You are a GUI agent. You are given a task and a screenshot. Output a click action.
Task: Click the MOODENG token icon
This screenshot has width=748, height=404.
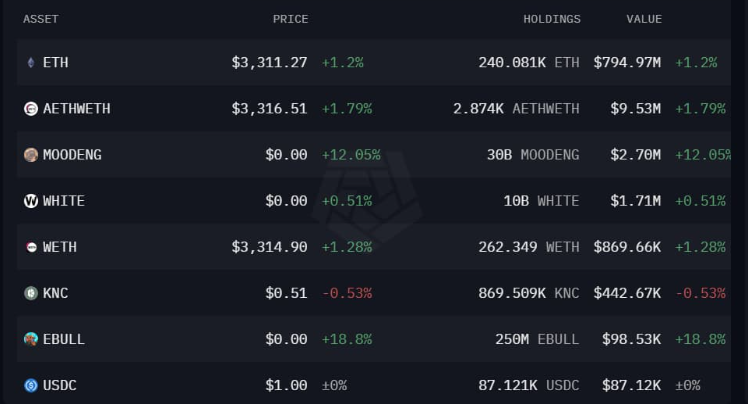pos(31,155)
